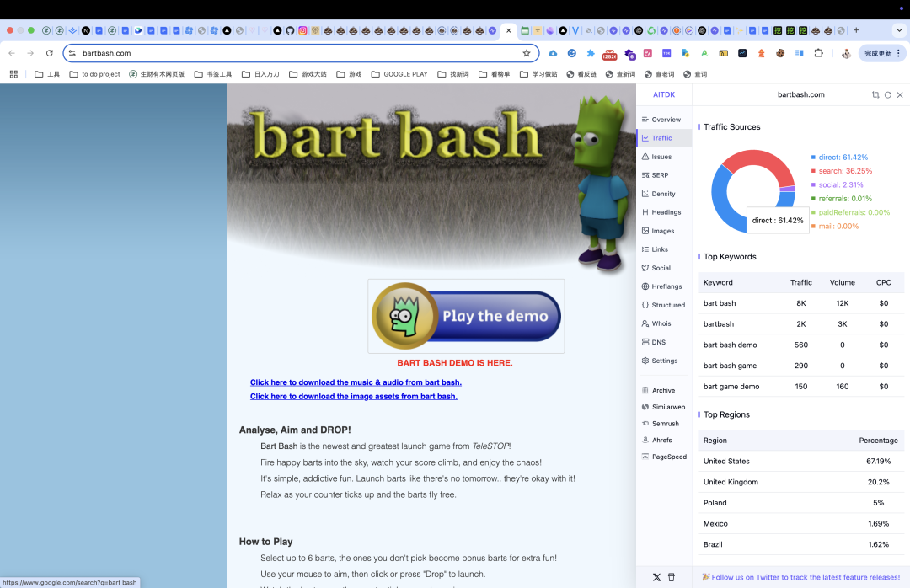Open the Whois section

(x=656, y=323)
